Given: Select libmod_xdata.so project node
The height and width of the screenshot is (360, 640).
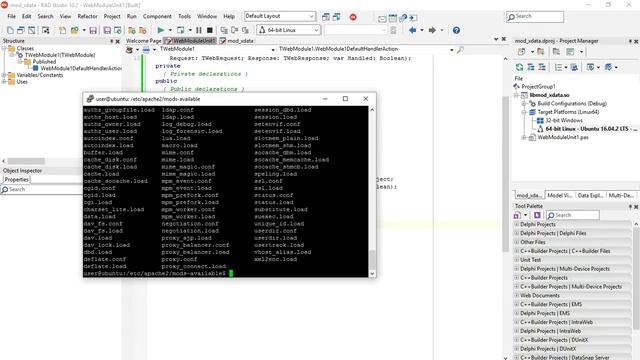Looking at the screenshot, I should point(549,95).
